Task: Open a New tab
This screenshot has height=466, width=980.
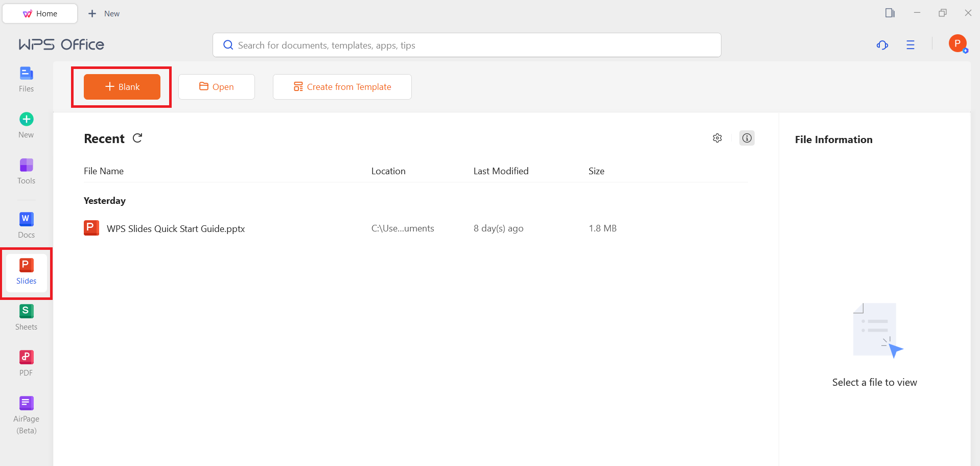Action: click(104, 14)
